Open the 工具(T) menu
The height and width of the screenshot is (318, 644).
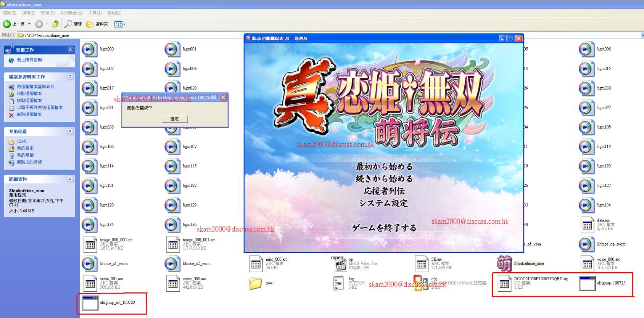pos(95,13)
